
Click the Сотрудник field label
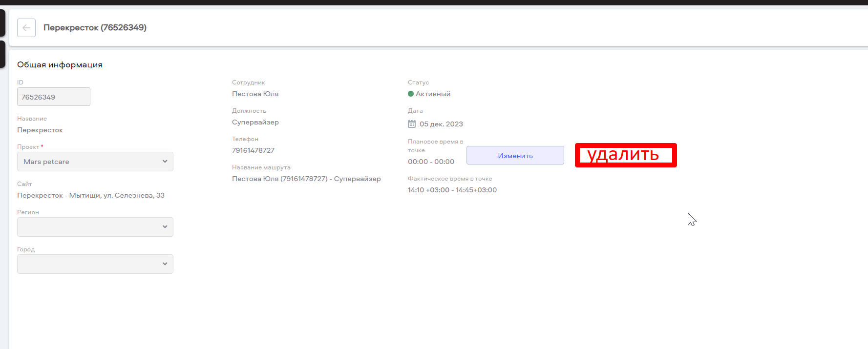click(249, 82)
